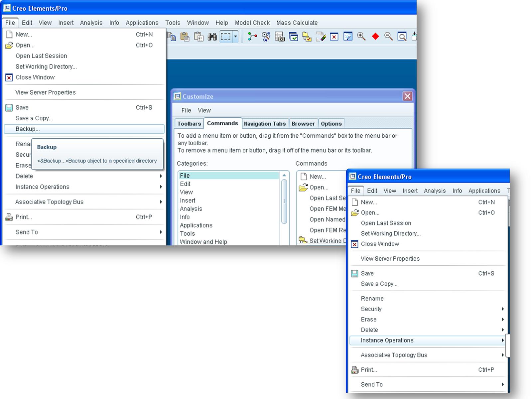Switch to the Navigation Tabs tab
Screen dimensions: 532x399
click(265, 124)
